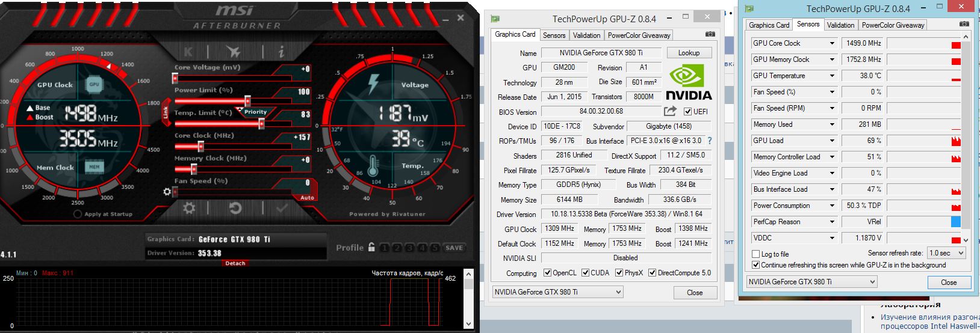This screenshot has height=333, width=980.
Task: Select profile slot 3 in Afterburner
Action: (409, 248)
